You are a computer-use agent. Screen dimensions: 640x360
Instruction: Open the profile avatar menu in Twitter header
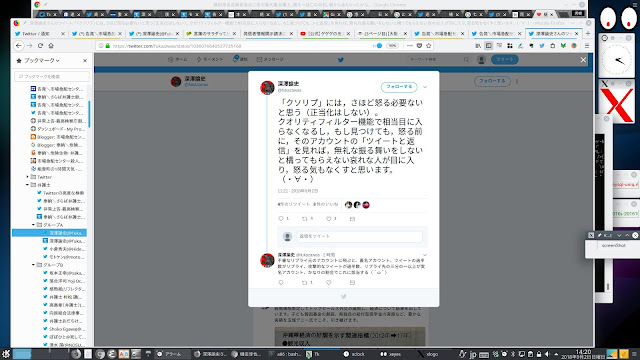coord(481,60)
